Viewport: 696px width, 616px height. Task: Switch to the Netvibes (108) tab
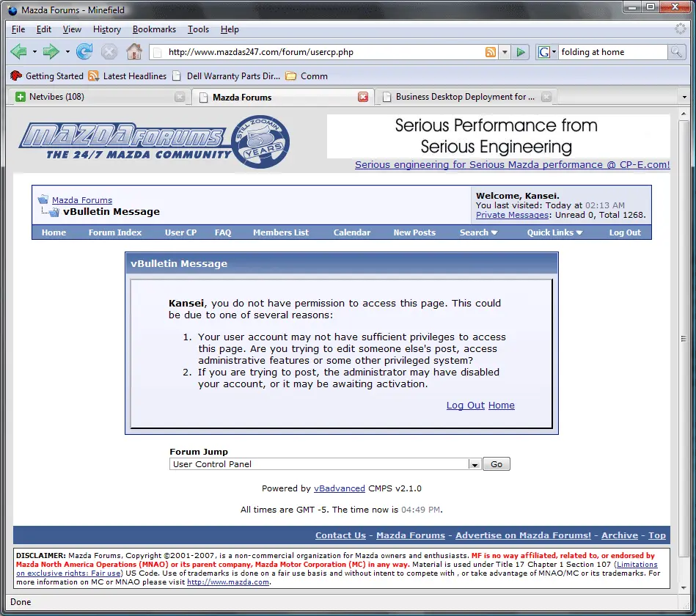98,97
